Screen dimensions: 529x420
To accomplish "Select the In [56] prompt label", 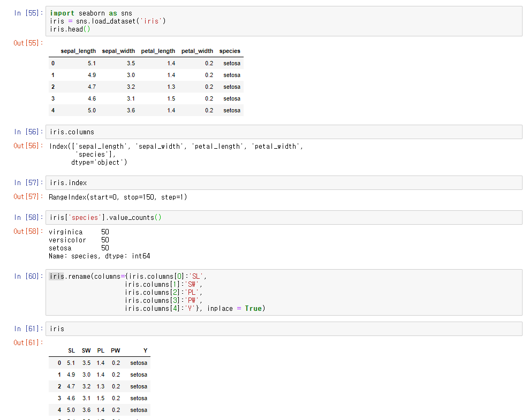I will click(x=28, y=132).
